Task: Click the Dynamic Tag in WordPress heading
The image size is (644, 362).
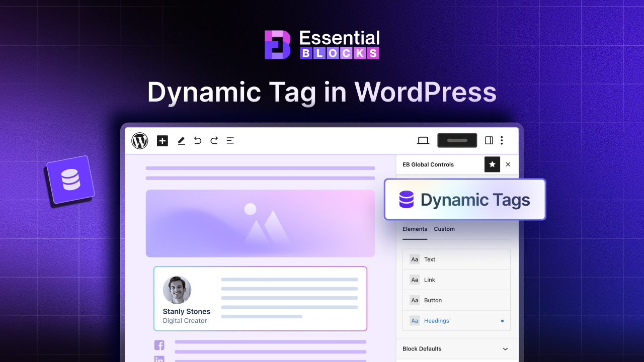Action: pos(322,93)
